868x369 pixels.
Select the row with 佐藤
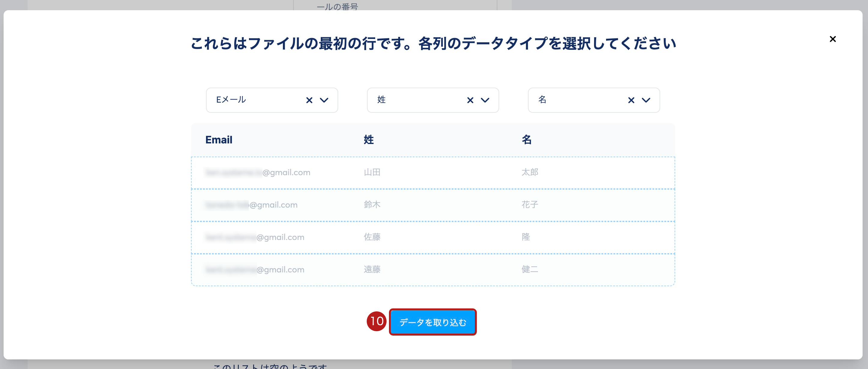click(372, 237)
